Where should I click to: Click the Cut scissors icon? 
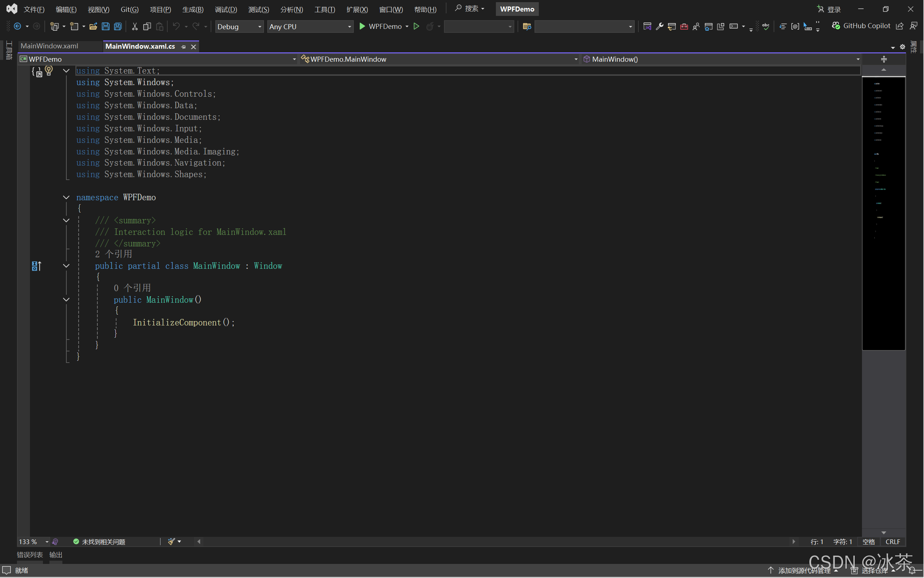(x=135, y=26)
